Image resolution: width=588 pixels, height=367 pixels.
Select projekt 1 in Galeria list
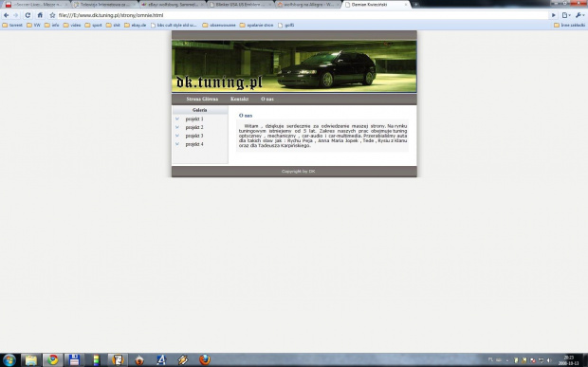click(194, 119)
